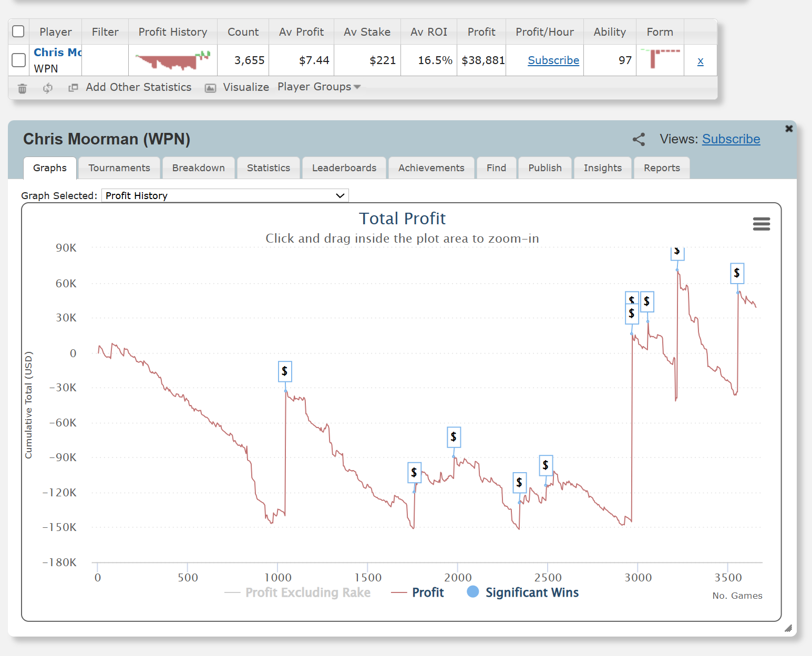Open the chart hamburger menu

(x=762, y=224)
